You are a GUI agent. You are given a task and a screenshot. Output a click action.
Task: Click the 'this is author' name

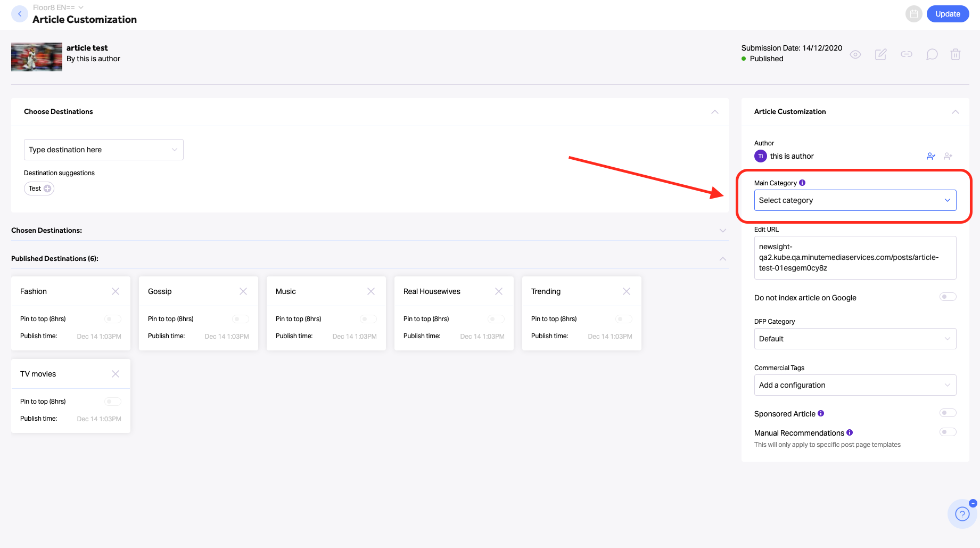point(792,156)
